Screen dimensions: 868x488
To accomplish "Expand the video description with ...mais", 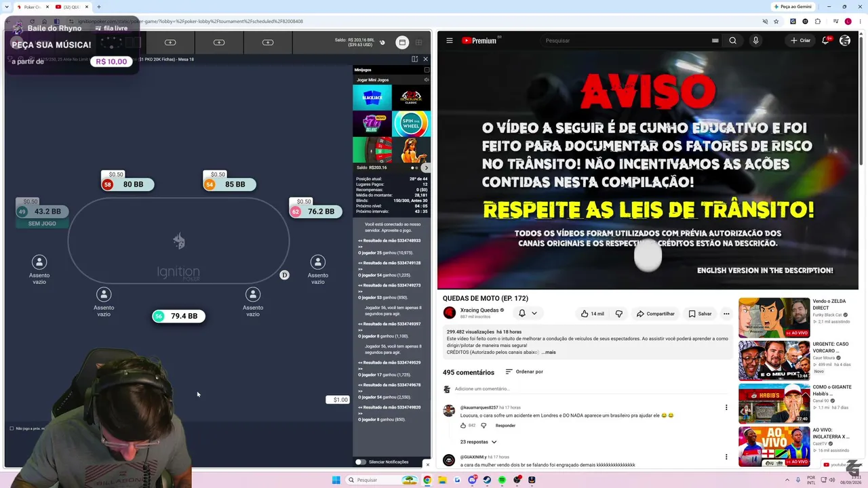I will [x=549, y=352].
